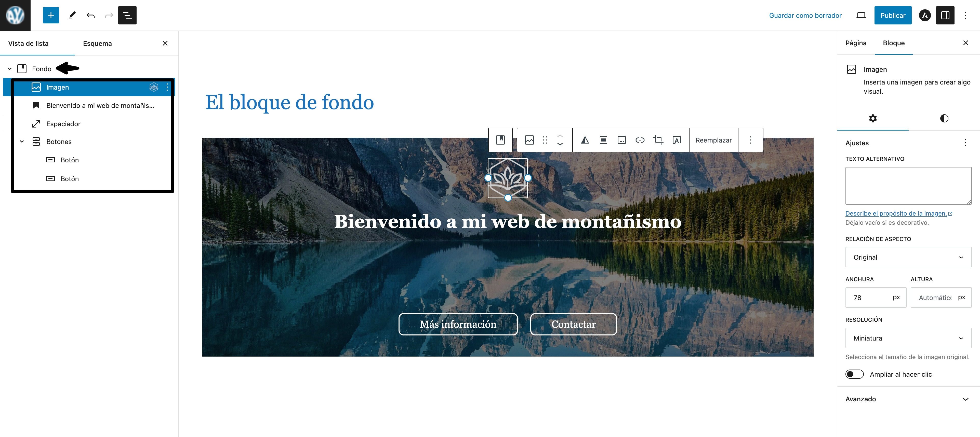
Task: Click the Publicar button
Action: coord(893,15)
